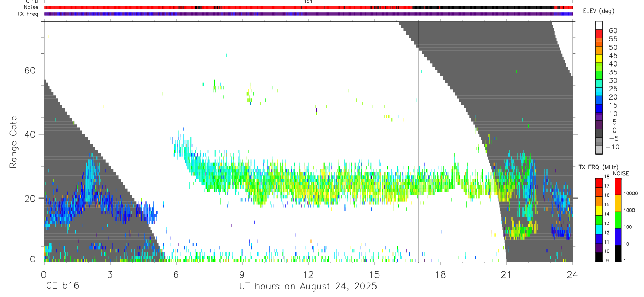Click the 'ELEV (deg)' colour bar title
Image resolution: width=644 pixels, height=297 pixels.
click(x=599, y=11)
